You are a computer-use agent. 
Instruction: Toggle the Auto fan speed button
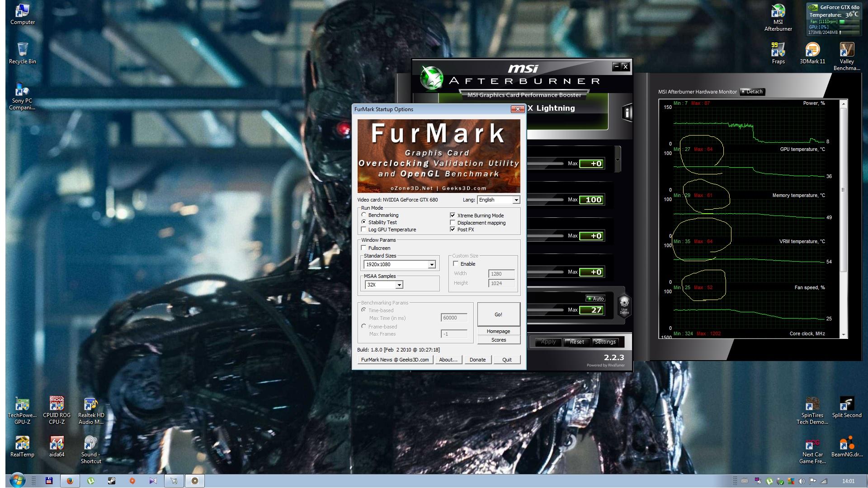coord(595,299)
